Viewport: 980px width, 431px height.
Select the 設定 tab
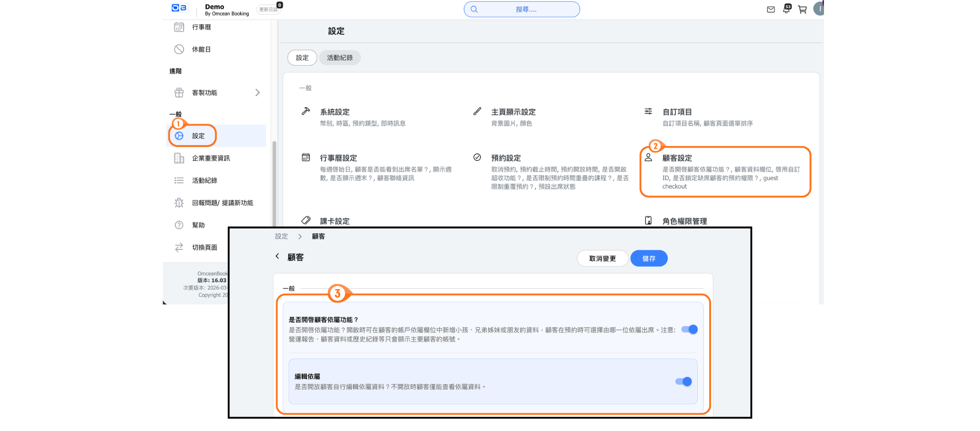(302, 58)
